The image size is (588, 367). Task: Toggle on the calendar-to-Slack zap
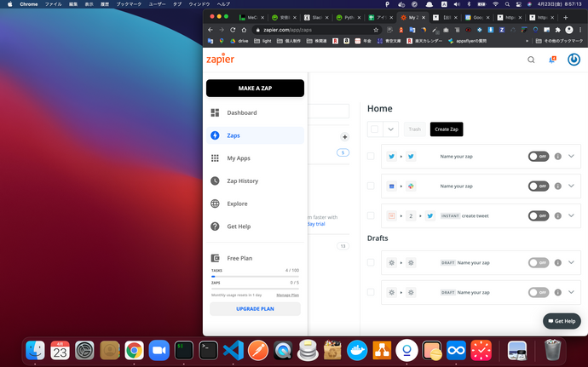(x=539, y=186)
